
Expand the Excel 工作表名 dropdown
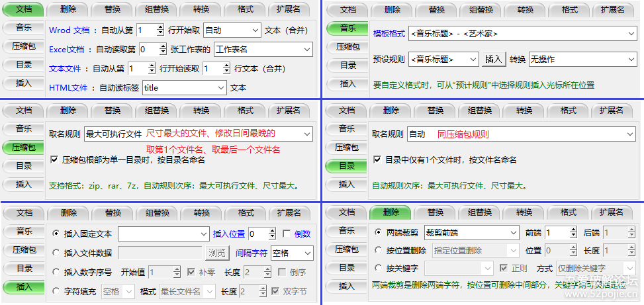[306, 50]
